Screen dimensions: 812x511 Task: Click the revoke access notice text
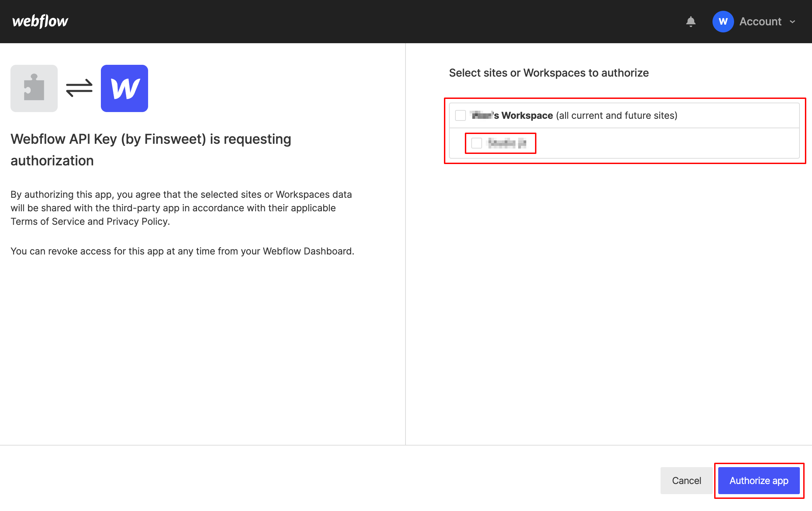coord(182,251)
